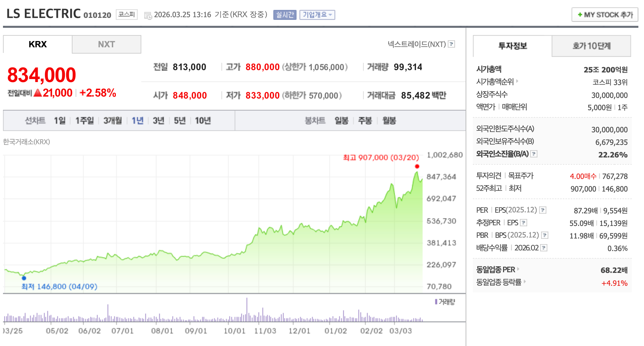The width and height of the screenshot is (644, 346).
Task: Select the 1일 line chart range
Action: pos(60,121)
